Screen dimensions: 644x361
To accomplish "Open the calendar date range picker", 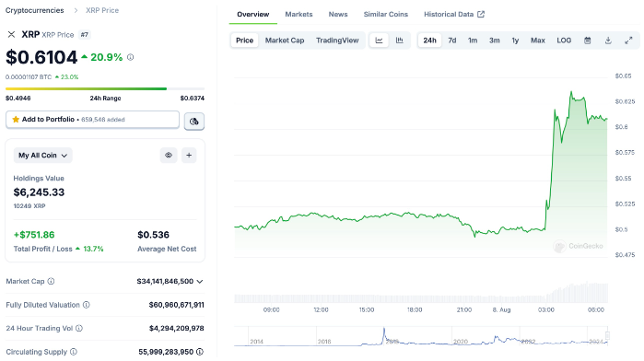I will [587, 41].
